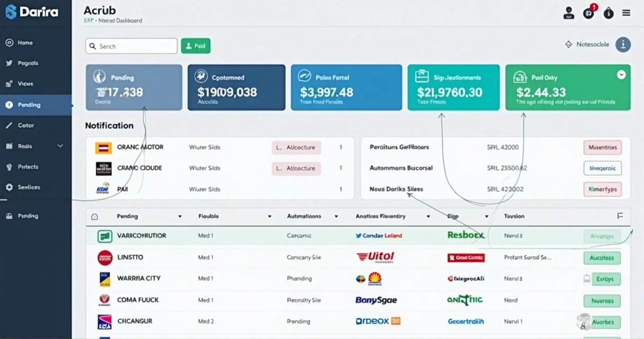Collapse the Paid Ooty card using its chevron
This screenshot has height=339, width=644.
click(x=622, y=75)
